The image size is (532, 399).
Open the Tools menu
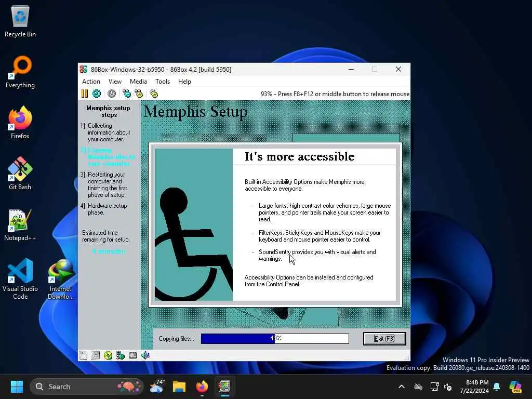[x=163, y=82]
